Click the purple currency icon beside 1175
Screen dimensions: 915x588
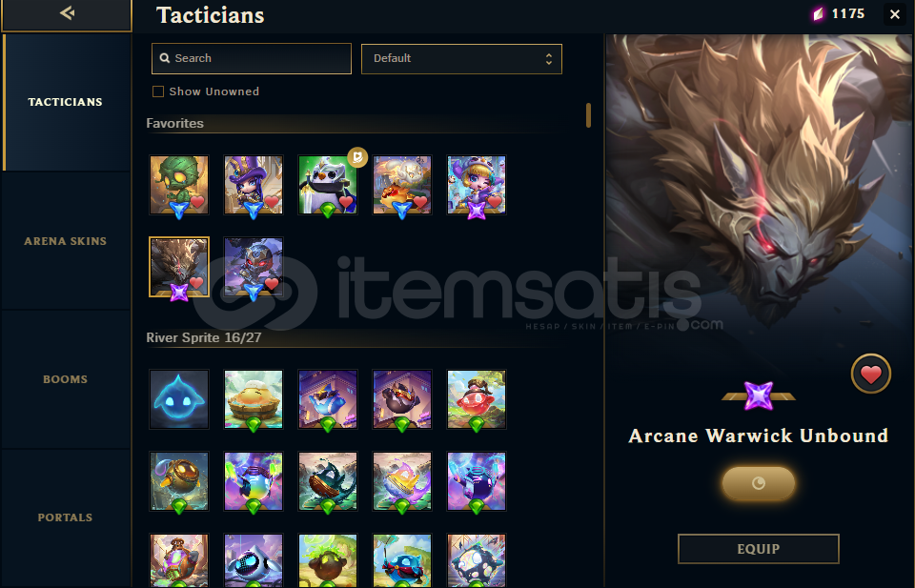pyautogui.click(x=818, y=14)
